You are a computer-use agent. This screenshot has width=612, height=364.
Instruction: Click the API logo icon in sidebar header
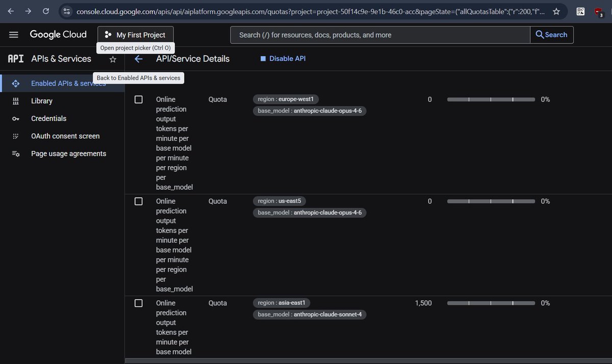click(x=16, y=59)
